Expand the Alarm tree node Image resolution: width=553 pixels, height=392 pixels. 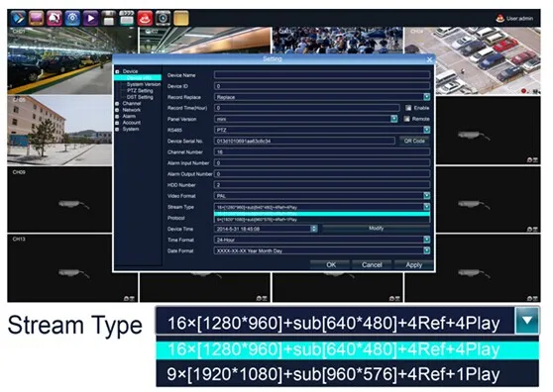pyautogui.click(x=117, y=116)
